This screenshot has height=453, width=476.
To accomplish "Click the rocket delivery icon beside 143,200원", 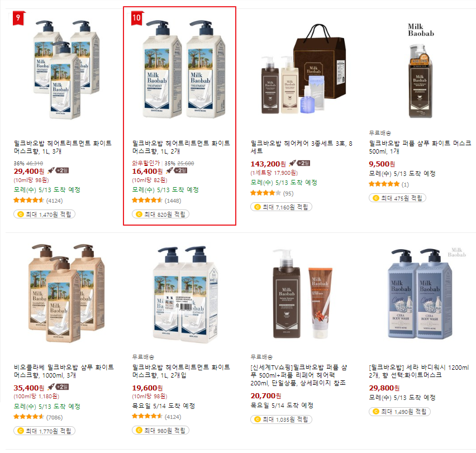I will point(292,164).
